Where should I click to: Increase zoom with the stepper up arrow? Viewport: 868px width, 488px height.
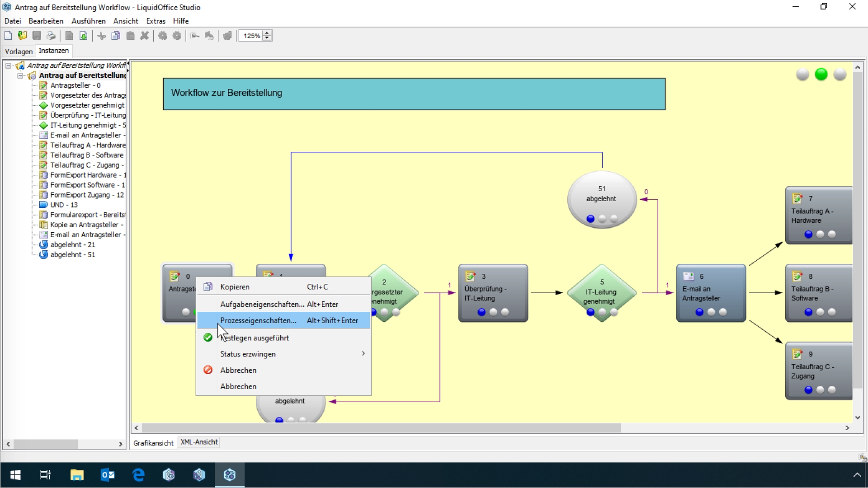coord(267,33)
